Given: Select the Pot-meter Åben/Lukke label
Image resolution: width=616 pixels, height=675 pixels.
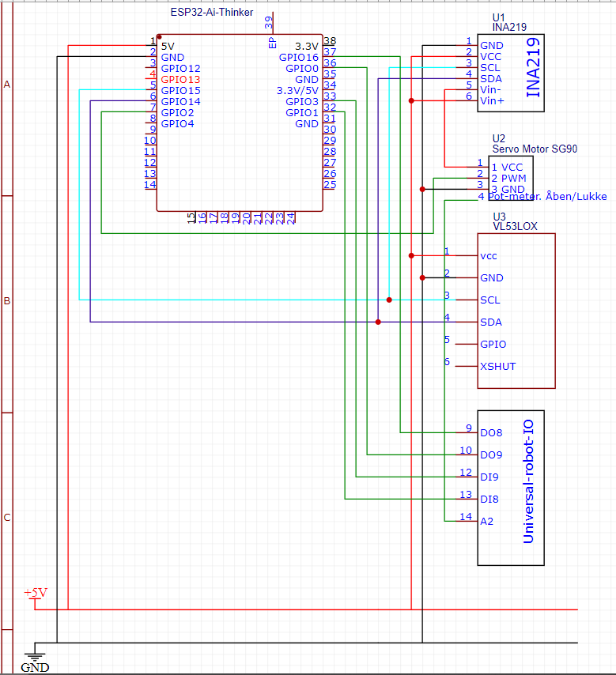Looking at the screenshot, I should (x=547, y=197).
